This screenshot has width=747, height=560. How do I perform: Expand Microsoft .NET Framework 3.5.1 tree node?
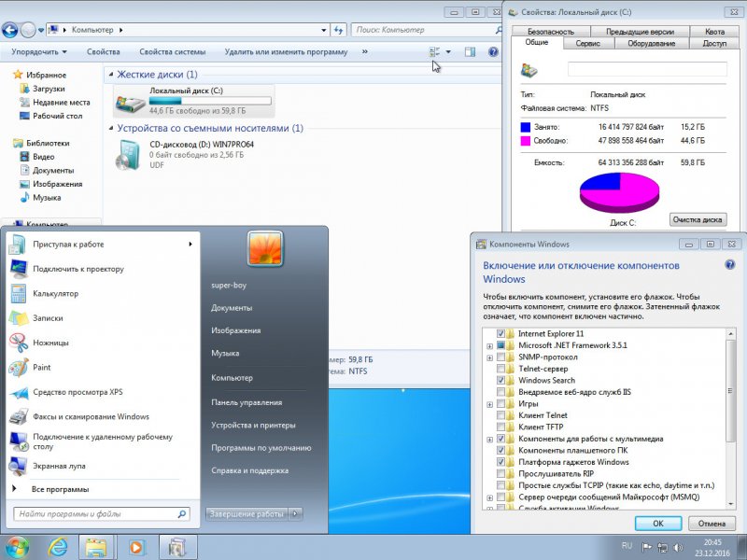pos(489,346)
